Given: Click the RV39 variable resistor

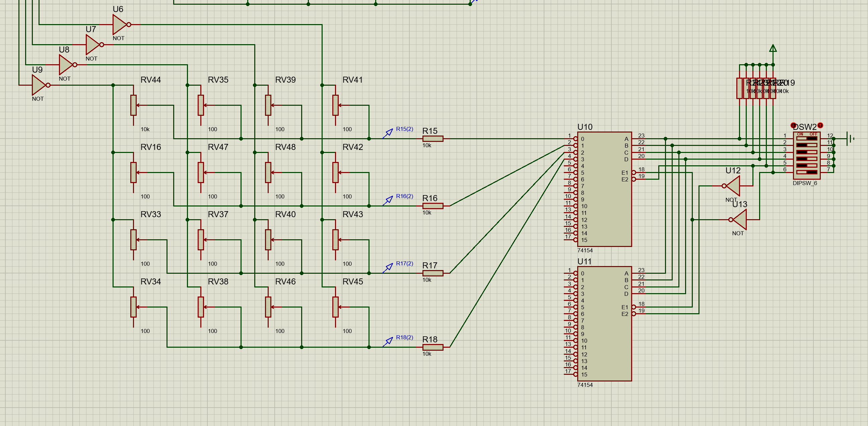Looking at the screenshot, I should click(x=268, y=105).
